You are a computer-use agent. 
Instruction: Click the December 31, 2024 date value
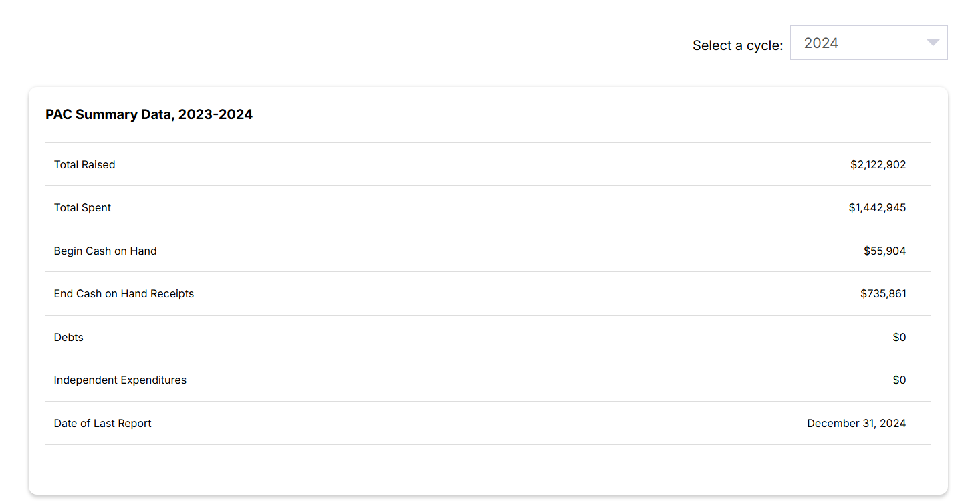(x=856, y=423)
